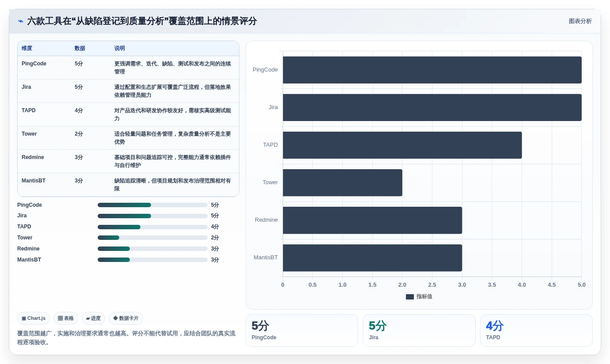The image size is (610, 364).
Task: Click the MantisBT description about 缺陷追踪清晰
Action: pos(173,185)
